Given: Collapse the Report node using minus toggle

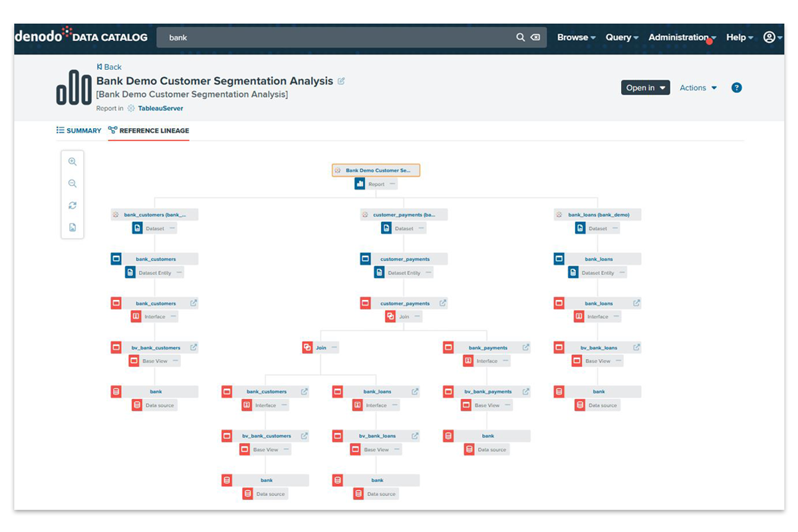Looking at the screenshot, I should point(392,184).
